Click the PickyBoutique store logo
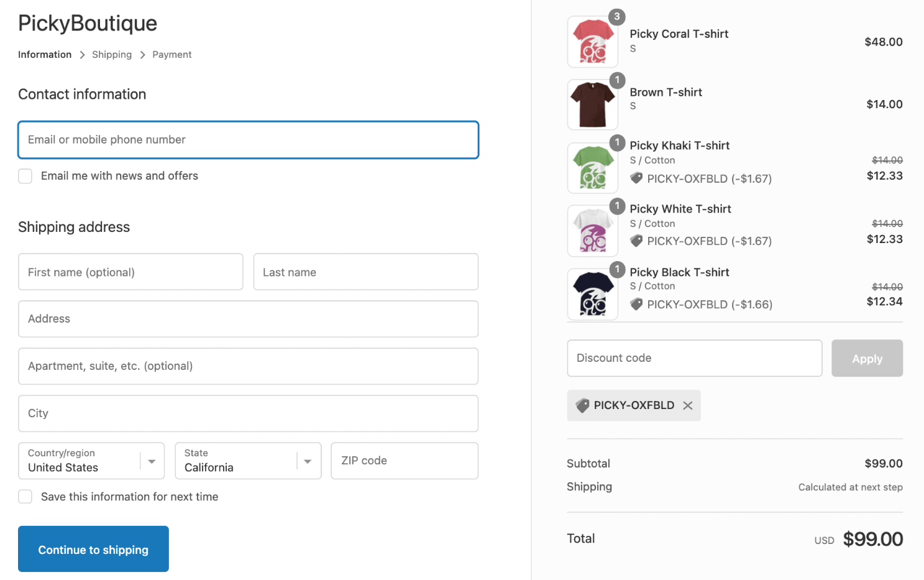The width and height of the screenshot is (924, 580). click(87, 24)
